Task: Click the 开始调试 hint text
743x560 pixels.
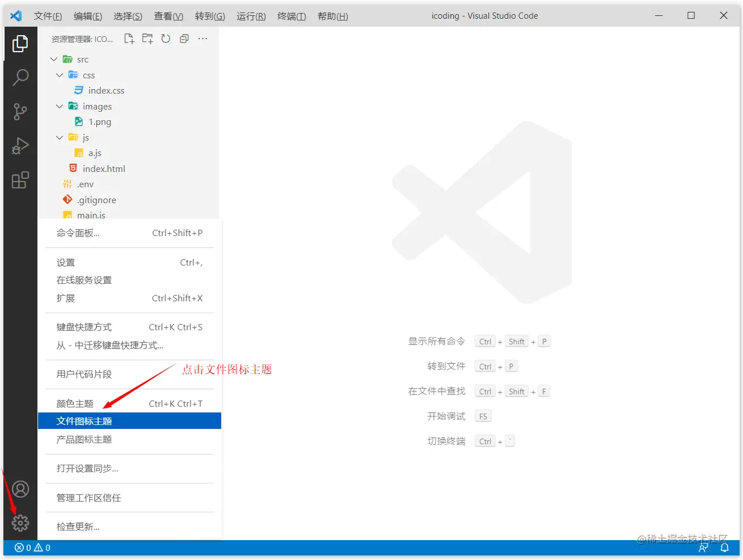Action: [446, 416]
